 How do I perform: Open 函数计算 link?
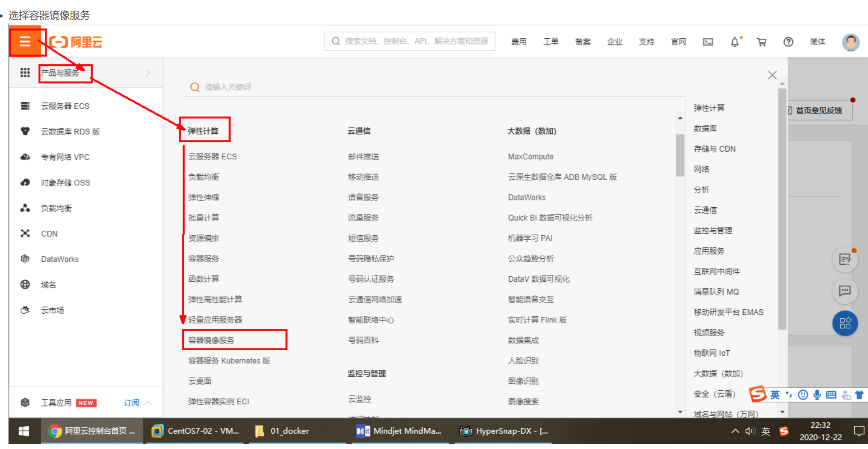tap(204, 279)
